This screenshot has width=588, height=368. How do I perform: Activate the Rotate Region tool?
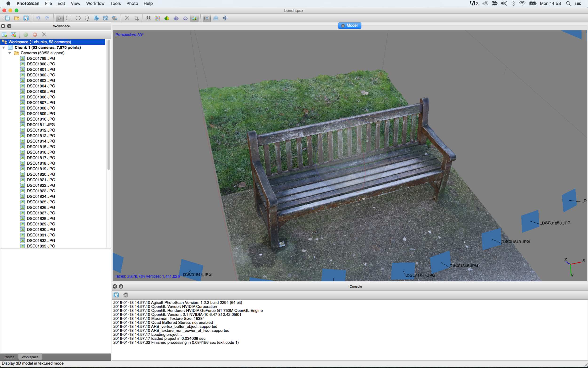point(106,18)
